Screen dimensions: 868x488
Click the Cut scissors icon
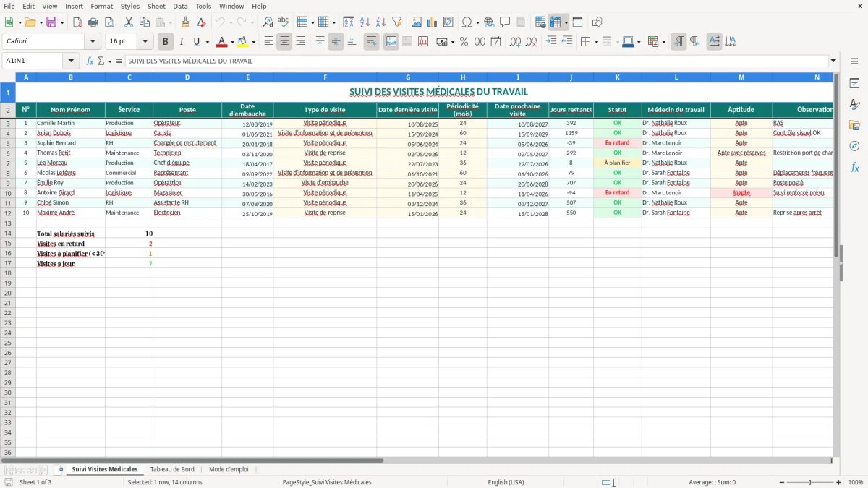coord(129,22)
